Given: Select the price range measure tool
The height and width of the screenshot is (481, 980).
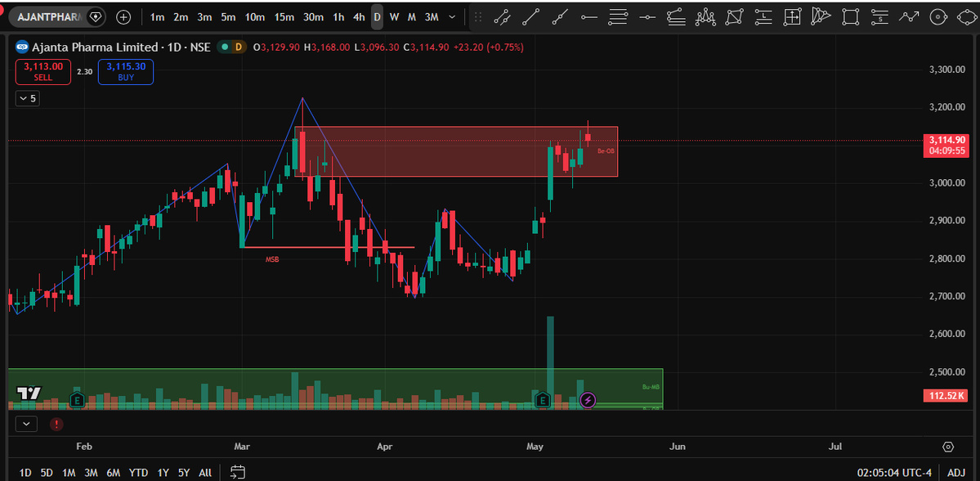Looking at the screenshot, I should tap(793, 17).
